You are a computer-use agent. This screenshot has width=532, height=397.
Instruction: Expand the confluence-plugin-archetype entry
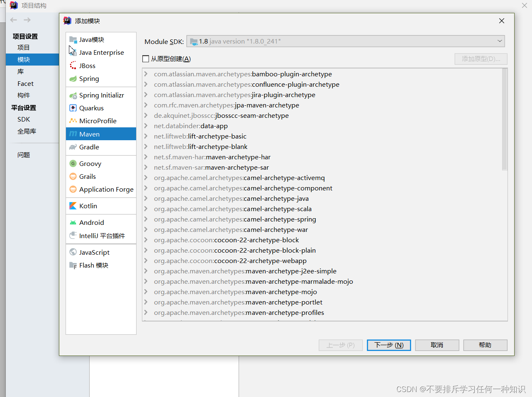click(146, 84)
